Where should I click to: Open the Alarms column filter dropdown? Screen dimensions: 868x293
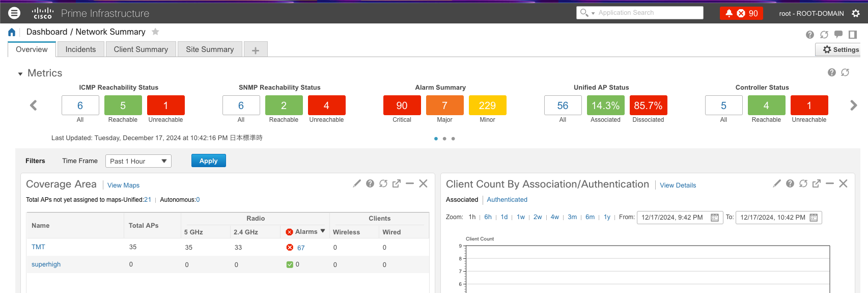pos(323,231)
